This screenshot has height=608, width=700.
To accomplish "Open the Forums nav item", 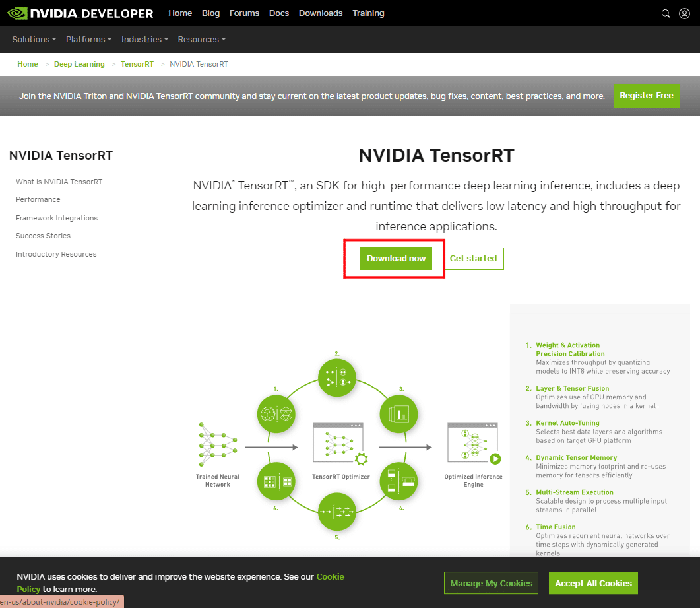I will point(244,13).
